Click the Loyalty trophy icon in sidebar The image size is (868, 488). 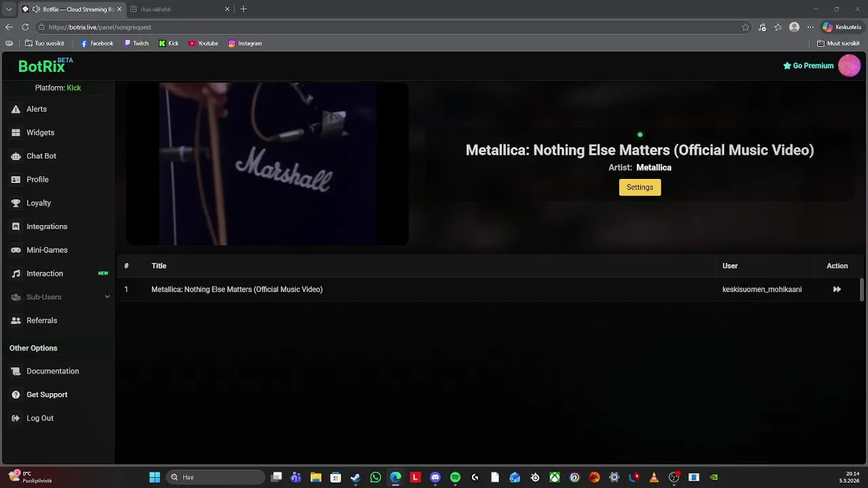pos(16,203)
